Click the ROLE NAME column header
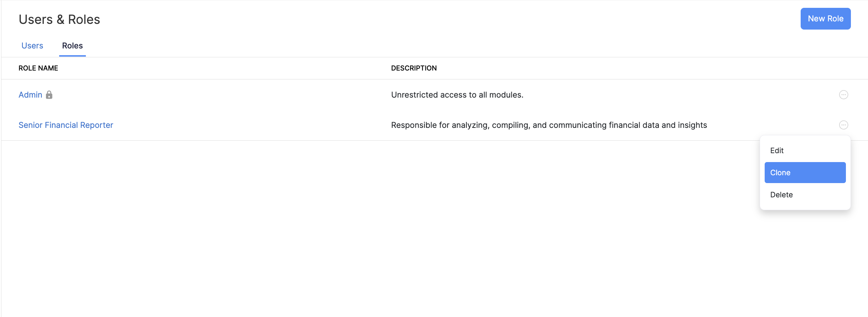Viewport: 868px width, 317px height. point(38,68)
